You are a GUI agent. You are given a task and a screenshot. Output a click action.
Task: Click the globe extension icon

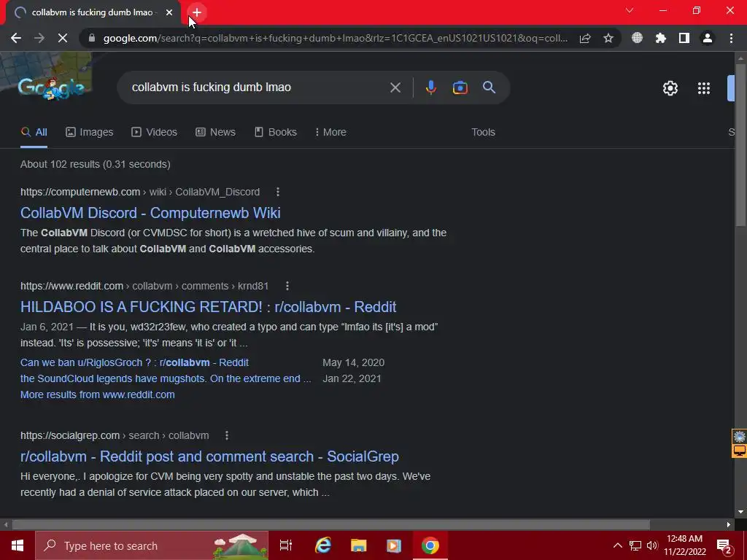click(x=637, y=38)
